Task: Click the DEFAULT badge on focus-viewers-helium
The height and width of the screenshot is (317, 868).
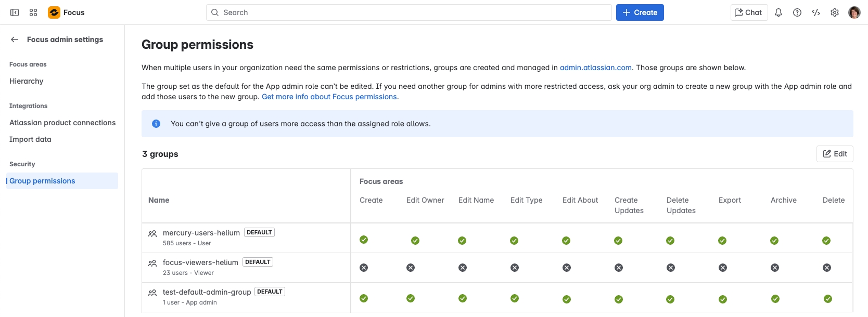Action: tap(258, 262)
